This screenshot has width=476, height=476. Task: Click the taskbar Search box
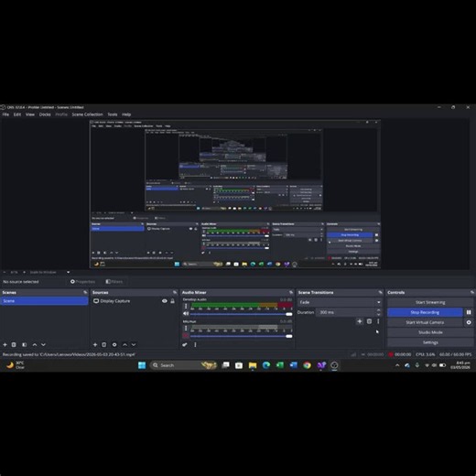click(184, 365)
